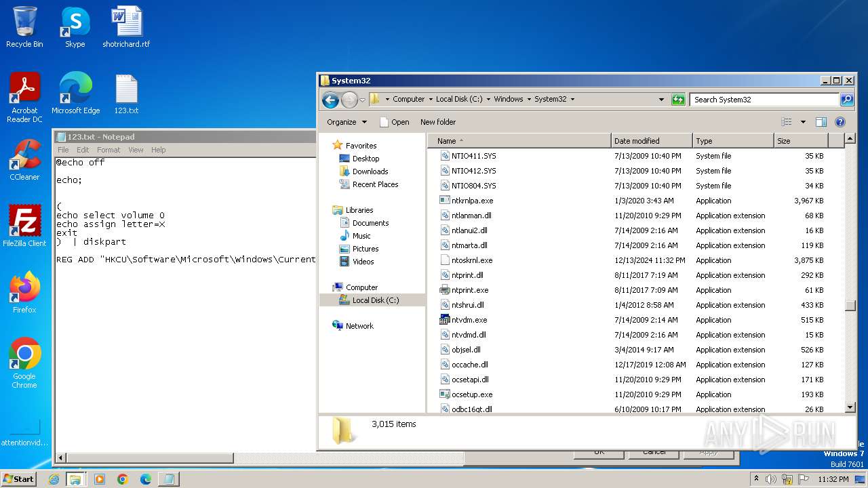Open Notepad Edit menu

[x=83, y=150]
